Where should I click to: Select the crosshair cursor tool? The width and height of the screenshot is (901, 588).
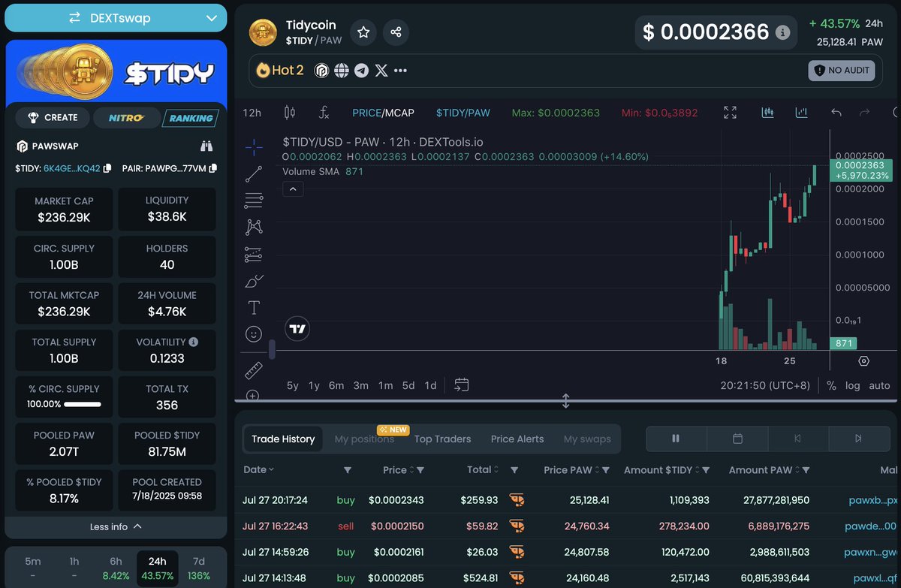coord(254,147)
